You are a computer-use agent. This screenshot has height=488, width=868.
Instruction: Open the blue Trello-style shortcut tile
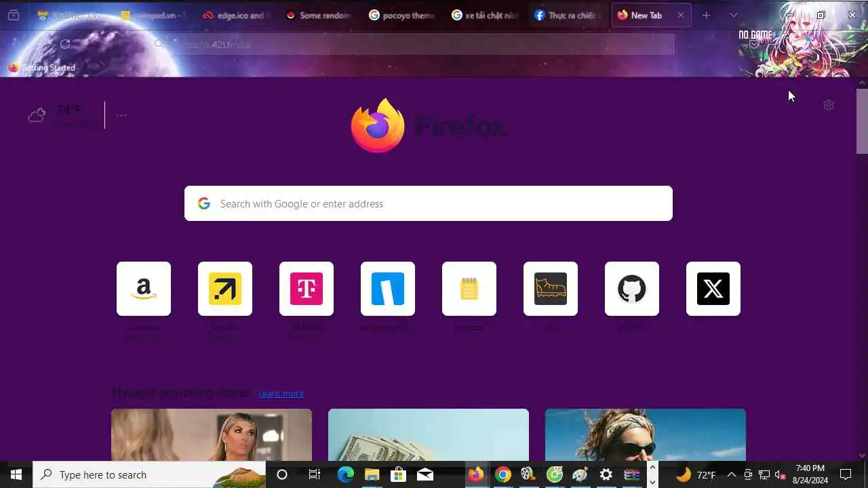388,289
